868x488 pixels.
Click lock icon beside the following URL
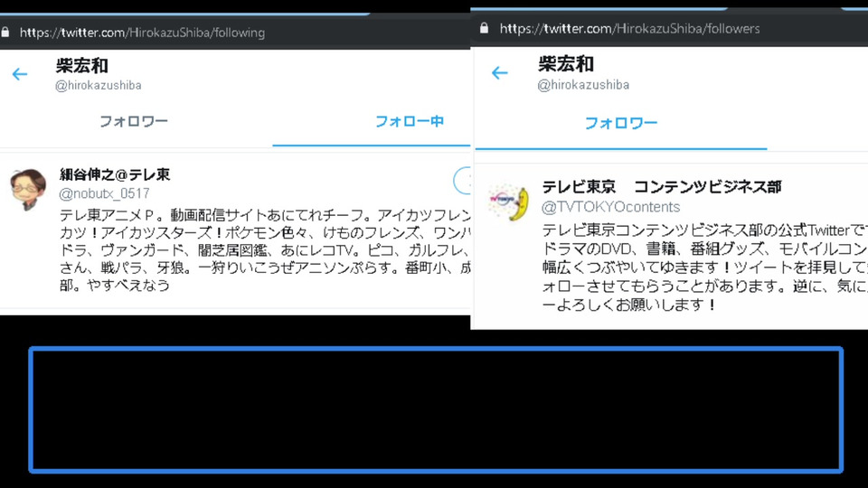point(5,33)
